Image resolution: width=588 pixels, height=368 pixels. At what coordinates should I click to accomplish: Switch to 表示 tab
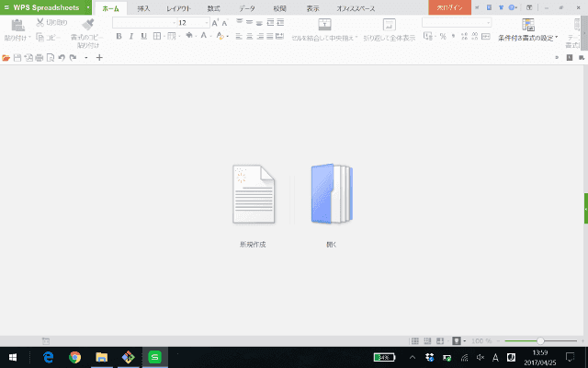click(x=312, y=8)
